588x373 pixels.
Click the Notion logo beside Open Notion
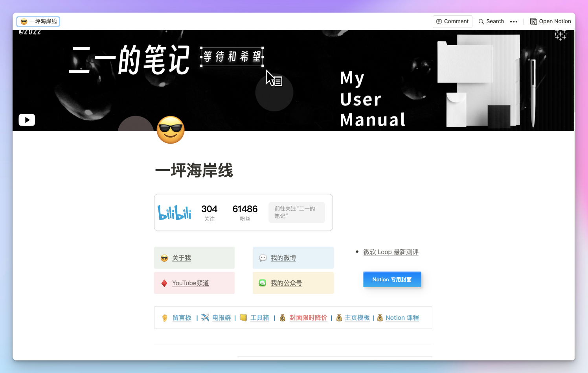533,21
